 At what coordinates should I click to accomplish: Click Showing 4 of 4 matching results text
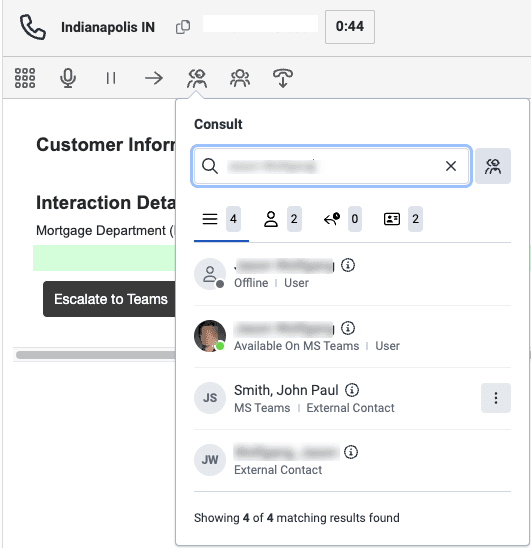pos(297,518)
